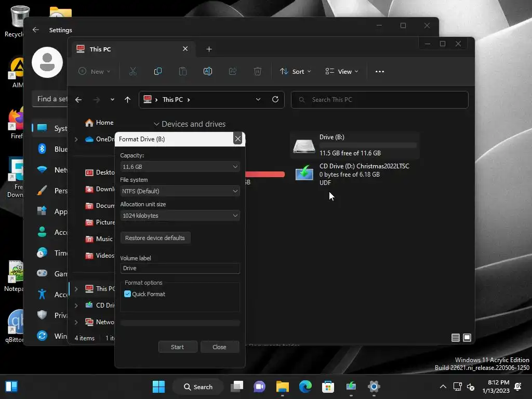Launch Microsoft Edge from the taskbar
This screenshot has width=532, height=399.
pyautogui.click(x=305, y=387)
